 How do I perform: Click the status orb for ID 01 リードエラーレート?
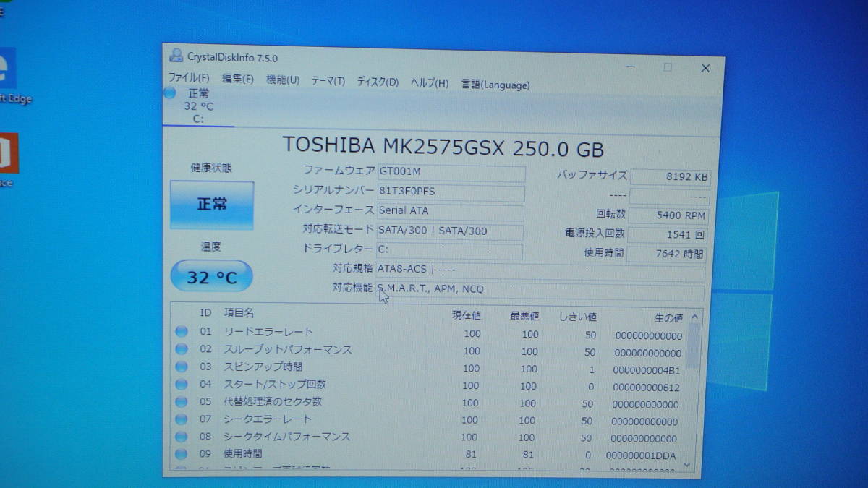pos(181,333)
